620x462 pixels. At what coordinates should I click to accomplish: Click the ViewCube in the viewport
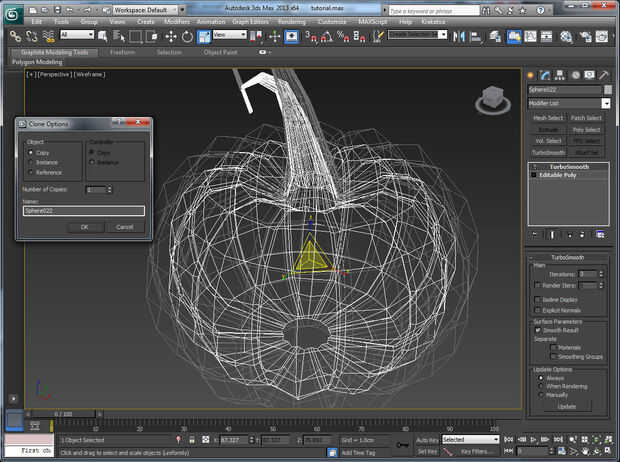click(491, 98)
